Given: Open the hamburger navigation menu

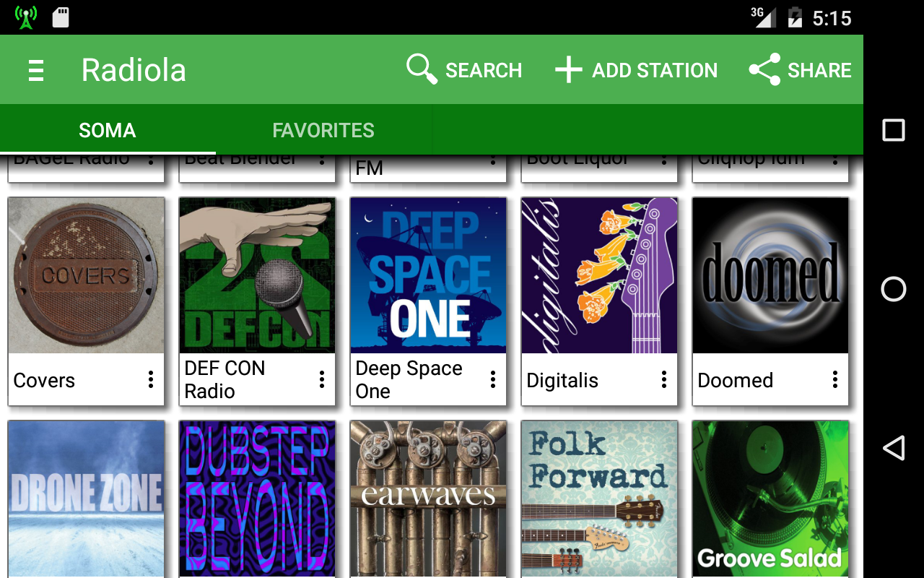Looking at the screenshot, I should point(35,70).
